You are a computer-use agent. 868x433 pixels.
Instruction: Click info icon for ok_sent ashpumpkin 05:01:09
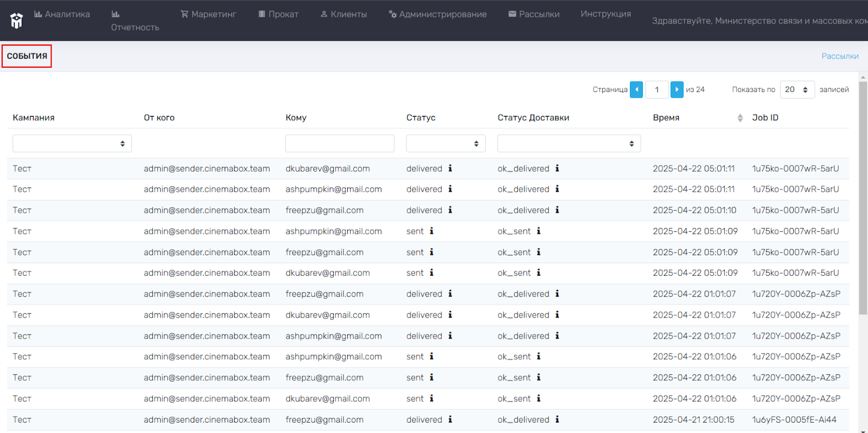click(x=539, y=231)
